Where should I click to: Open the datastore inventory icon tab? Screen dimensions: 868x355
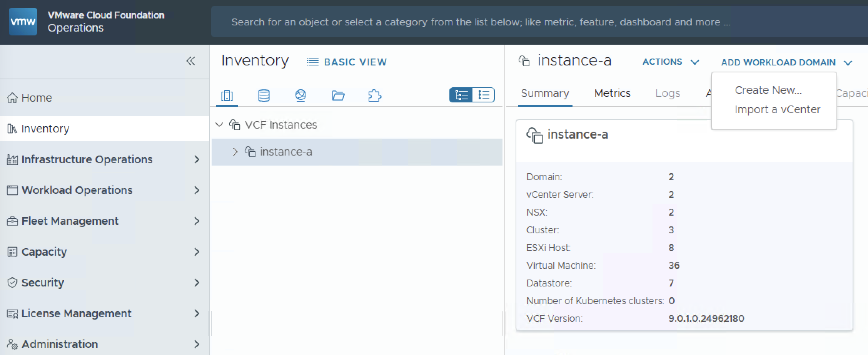point(264,95)
